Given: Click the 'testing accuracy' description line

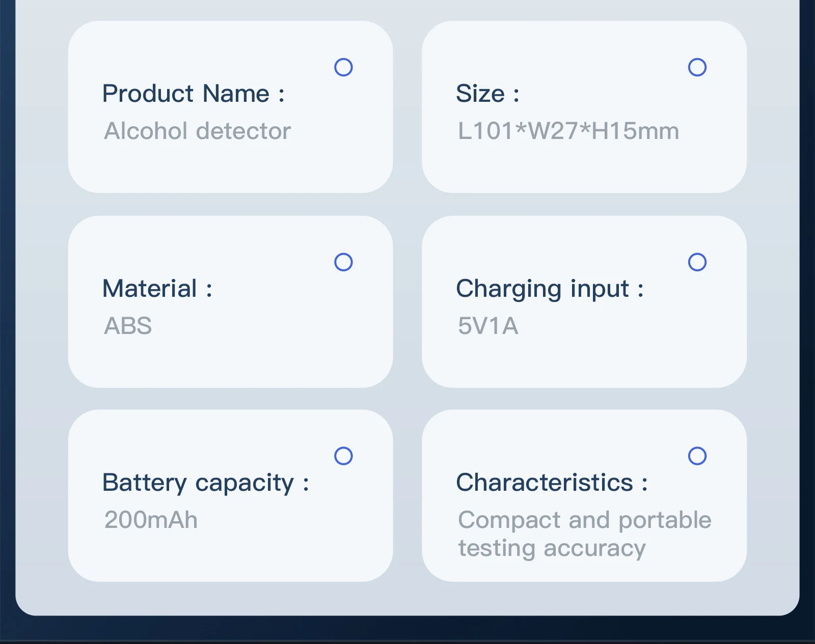Looking at the screenshot, I should [552, 548].
